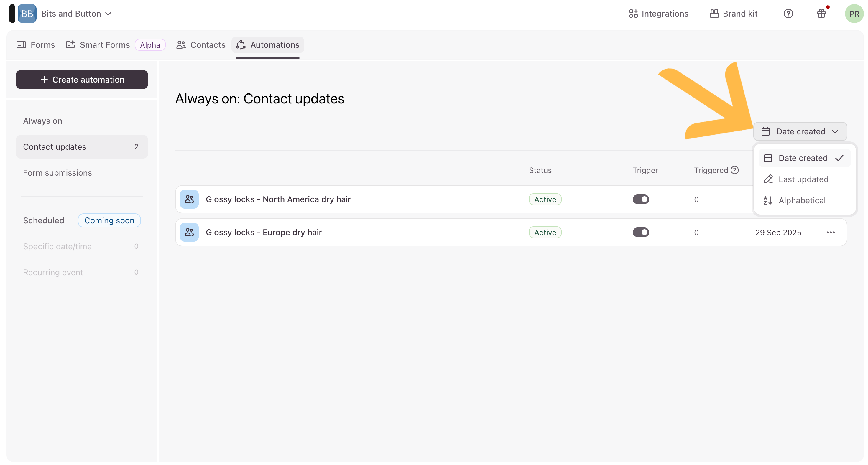Open the gift rewards icon
Screen dimensions: 868x465
(x=821, y=14)
